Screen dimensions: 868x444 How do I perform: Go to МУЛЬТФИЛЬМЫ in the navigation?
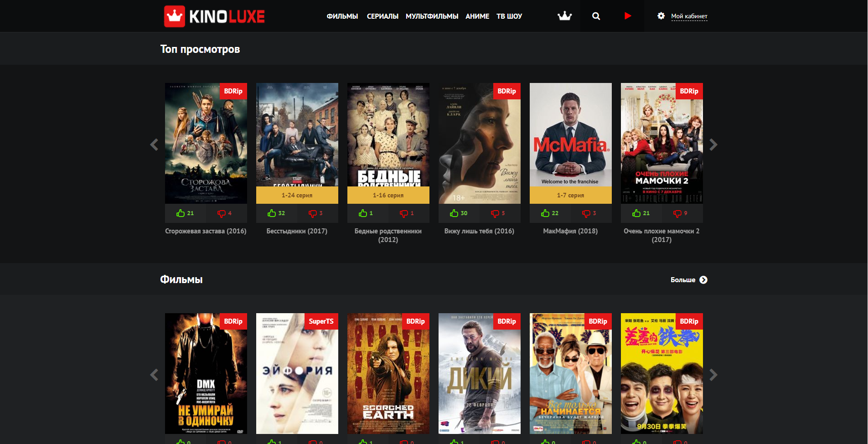tap(432, 16)
